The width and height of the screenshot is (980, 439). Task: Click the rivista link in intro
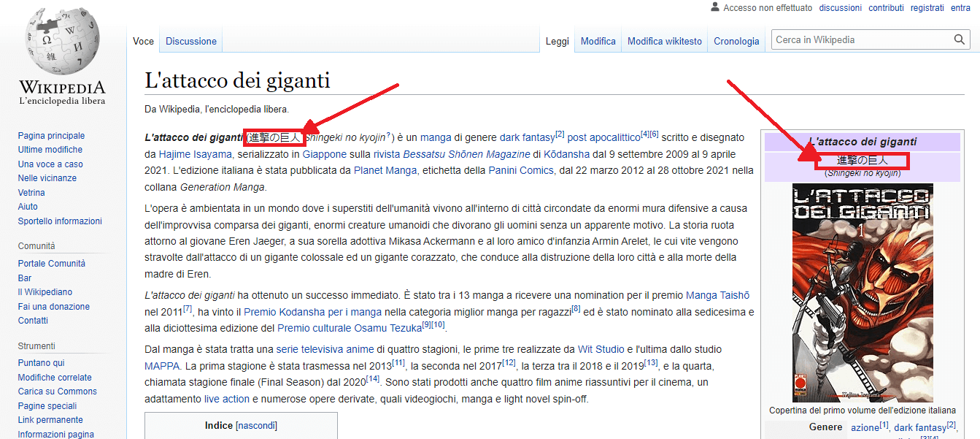click(387, 154)
